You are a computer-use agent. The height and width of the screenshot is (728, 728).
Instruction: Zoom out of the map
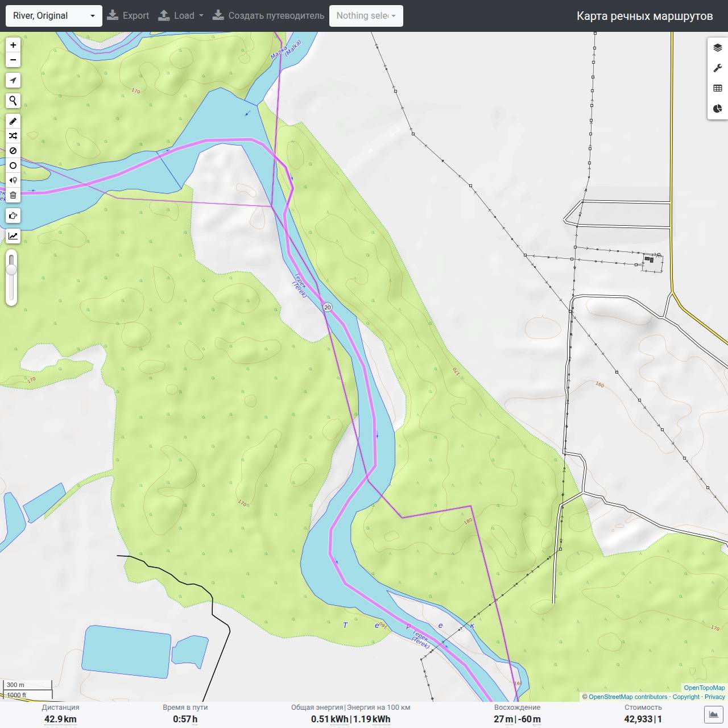pos(13,60)
